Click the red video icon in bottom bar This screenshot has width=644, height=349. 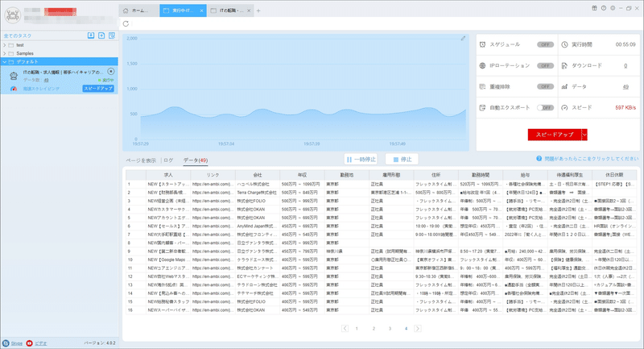pos(30,343)
